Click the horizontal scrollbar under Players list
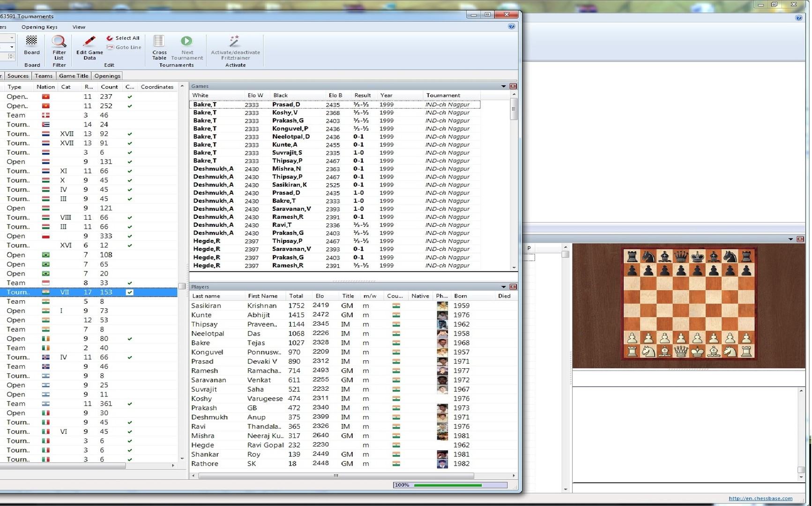This screenshot has height=506, width=812. (x=335, y=476)
